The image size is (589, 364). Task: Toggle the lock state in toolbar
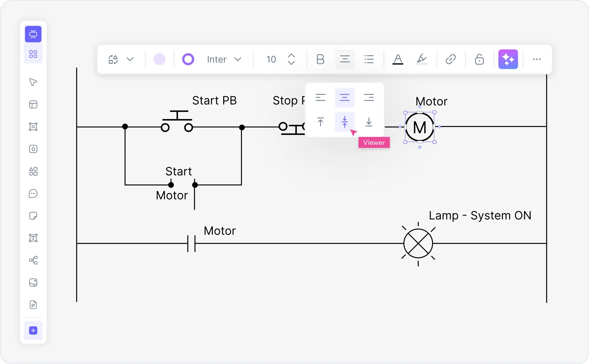point(479,59)
